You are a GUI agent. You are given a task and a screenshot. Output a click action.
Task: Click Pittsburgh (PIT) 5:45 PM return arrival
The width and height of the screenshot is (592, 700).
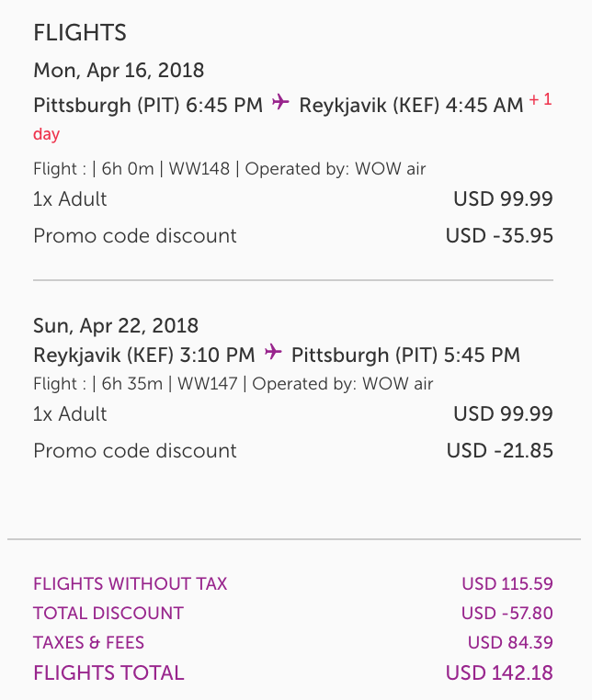coord(405,355)
